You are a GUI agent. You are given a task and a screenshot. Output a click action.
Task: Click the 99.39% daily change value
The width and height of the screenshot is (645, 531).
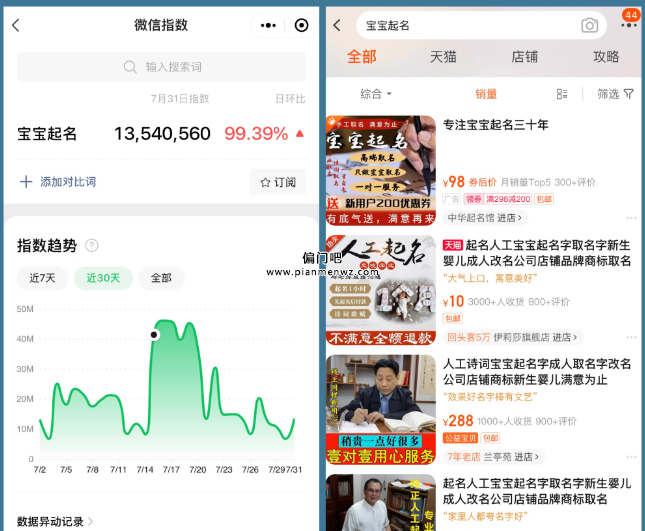pos(256,134)
